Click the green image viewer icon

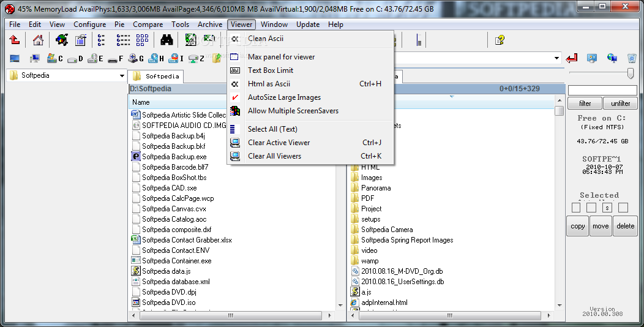point(190,40)
